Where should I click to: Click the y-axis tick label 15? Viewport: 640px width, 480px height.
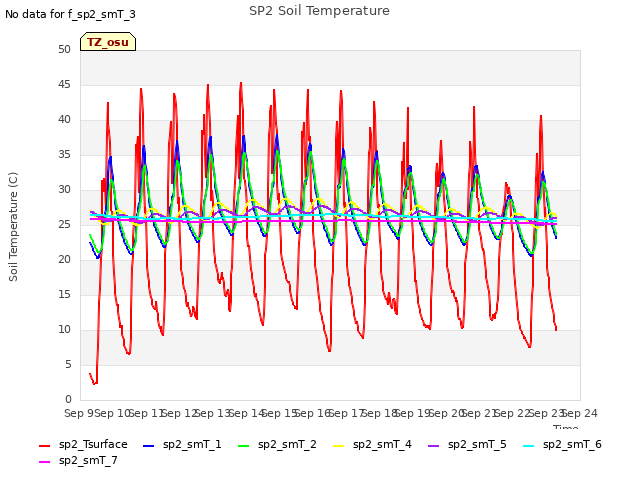(64, 294)
